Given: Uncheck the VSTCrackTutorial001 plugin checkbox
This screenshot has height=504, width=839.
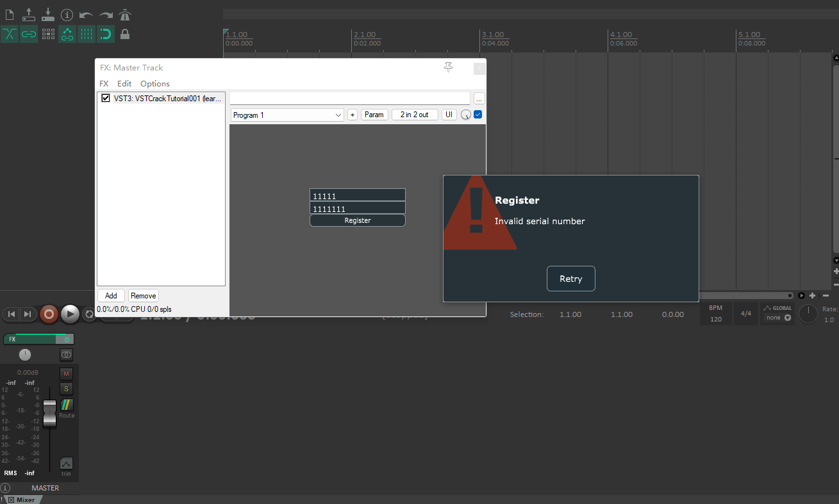Looking at the screenshot, I should [106, 98].
